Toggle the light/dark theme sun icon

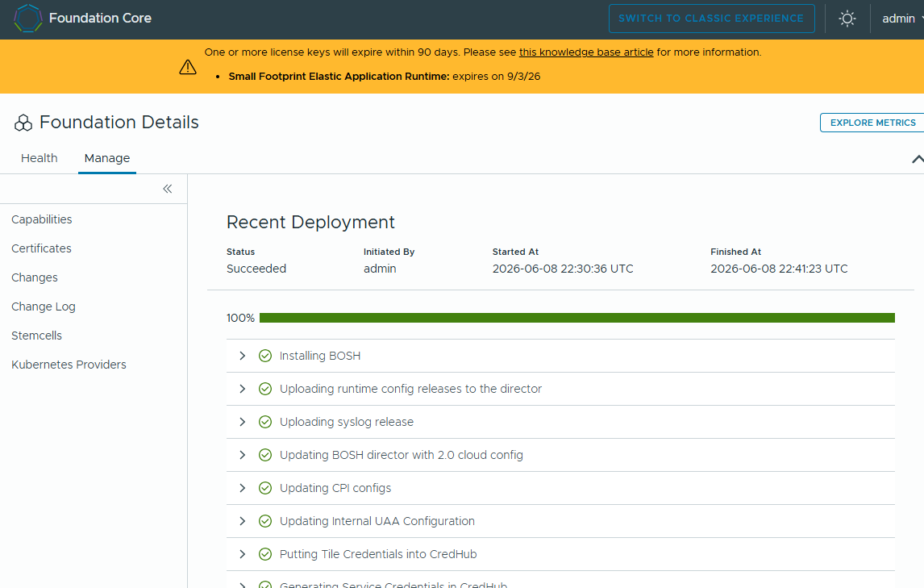coord(847,19)
